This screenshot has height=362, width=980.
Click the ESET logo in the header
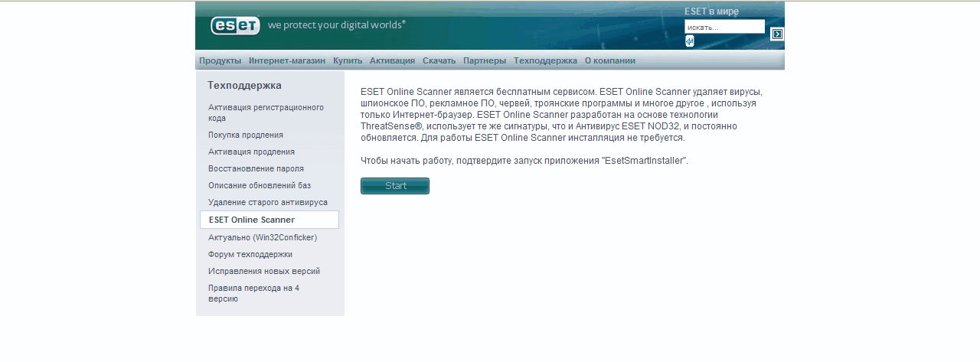click(235, 25)
